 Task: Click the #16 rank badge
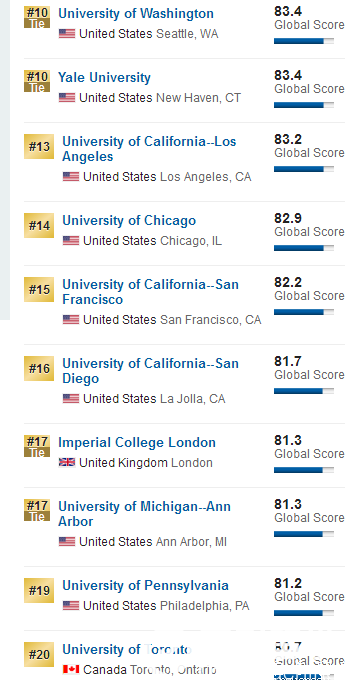39,368
